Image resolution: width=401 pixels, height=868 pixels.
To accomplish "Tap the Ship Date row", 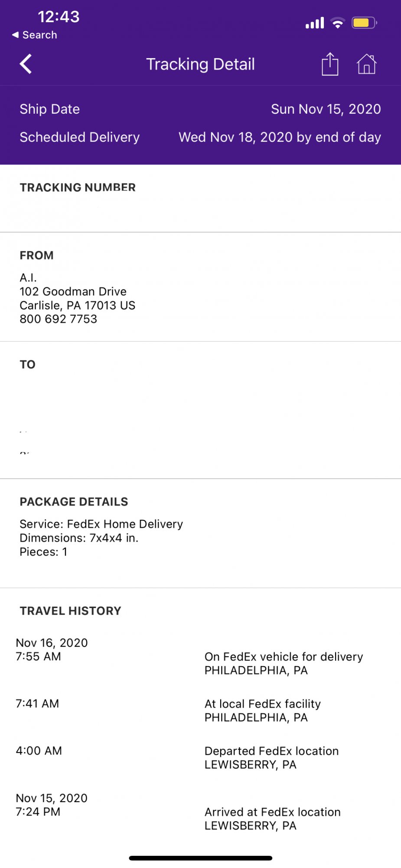I will pyautogui.click(x=200, y=109).
